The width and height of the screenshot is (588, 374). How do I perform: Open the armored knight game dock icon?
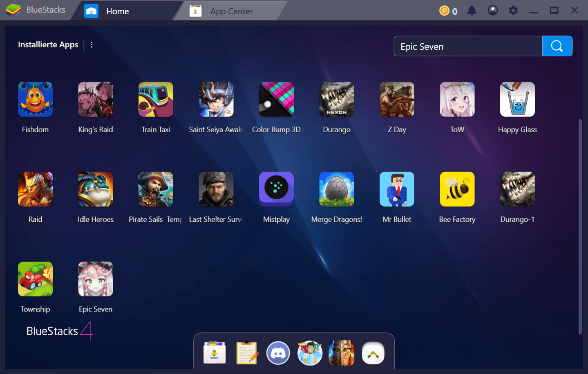(342, 353)
